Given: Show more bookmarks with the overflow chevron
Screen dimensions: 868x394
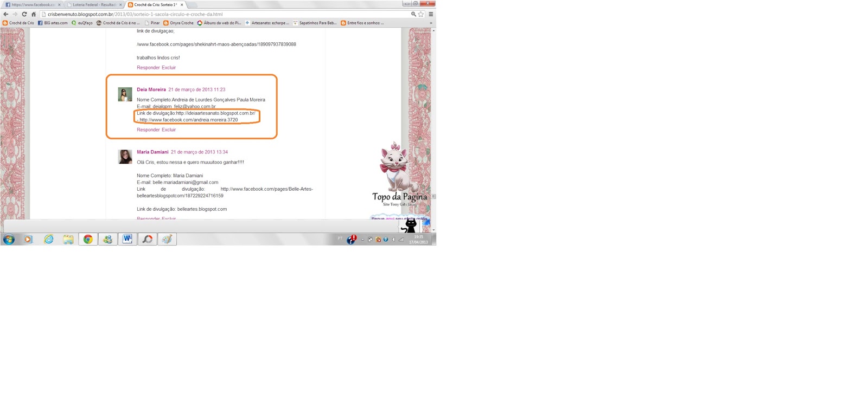Looking at the screenshot, I should coord(431,23).
